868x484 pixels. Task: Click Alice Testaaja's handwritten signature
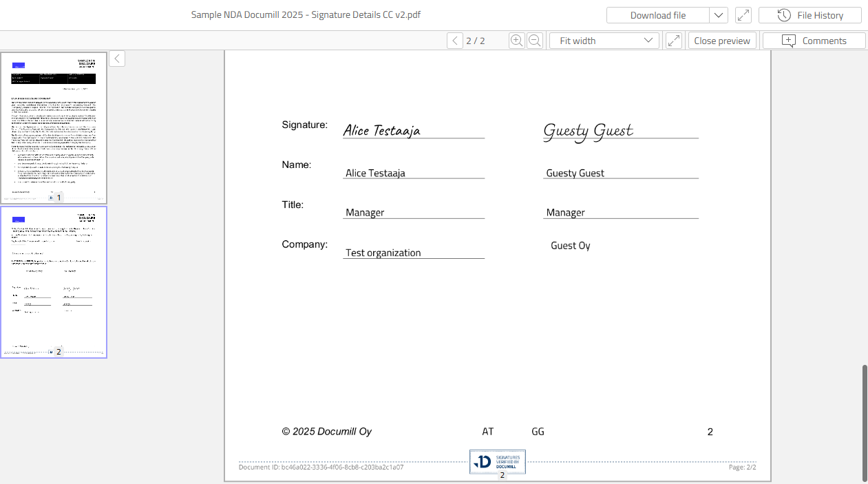pos(382,130)
